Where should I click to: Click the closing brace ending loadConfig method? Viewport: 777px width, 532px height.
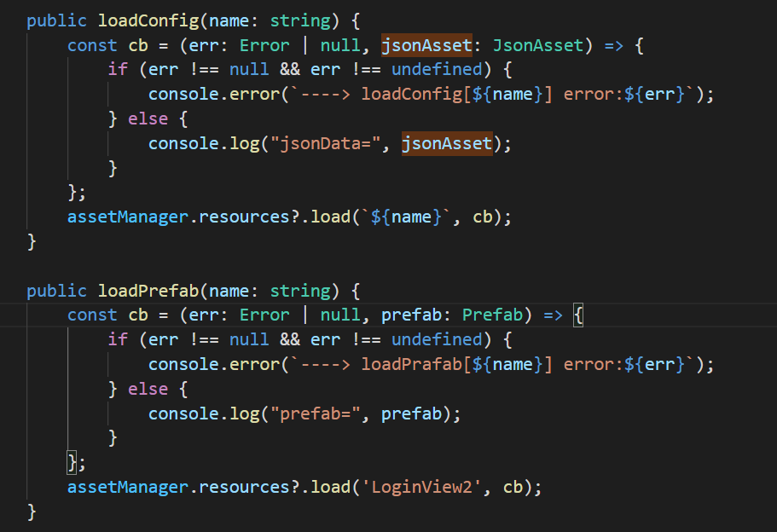coord(32,242)
